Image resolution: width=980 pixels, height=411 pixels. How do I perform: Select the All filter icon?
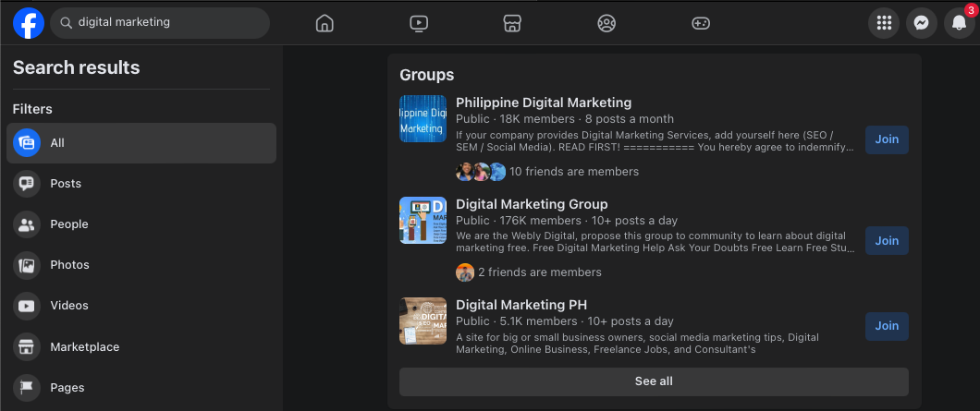tap(27, 143)
